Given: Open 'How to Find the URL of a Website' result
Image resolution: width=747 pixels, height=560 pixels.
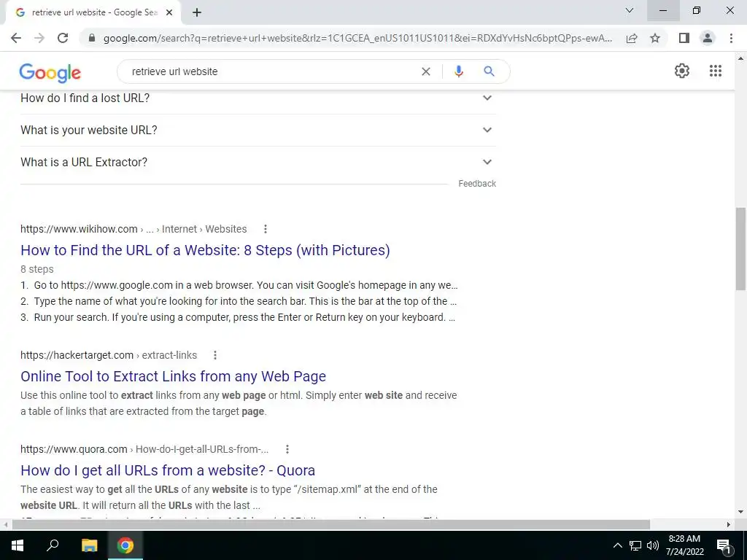Looking at the screenshot, I should [205, 250].
